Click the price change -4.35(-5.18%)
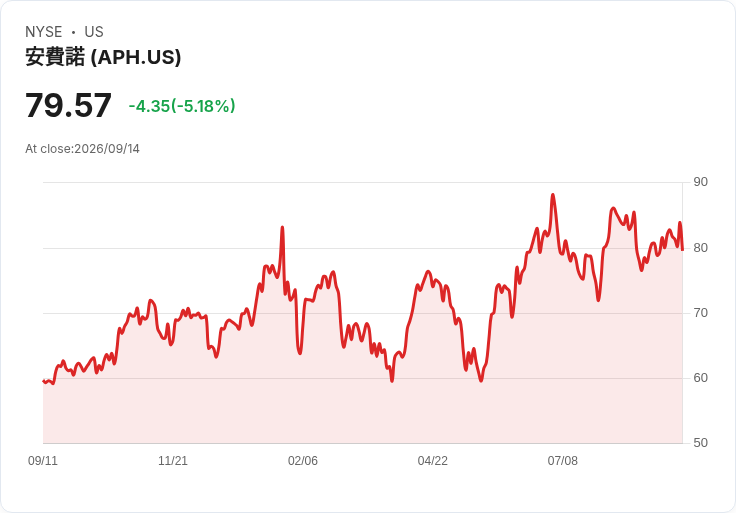Image resolution: width=736 pixels, height=513 pixels. point(182,106)
